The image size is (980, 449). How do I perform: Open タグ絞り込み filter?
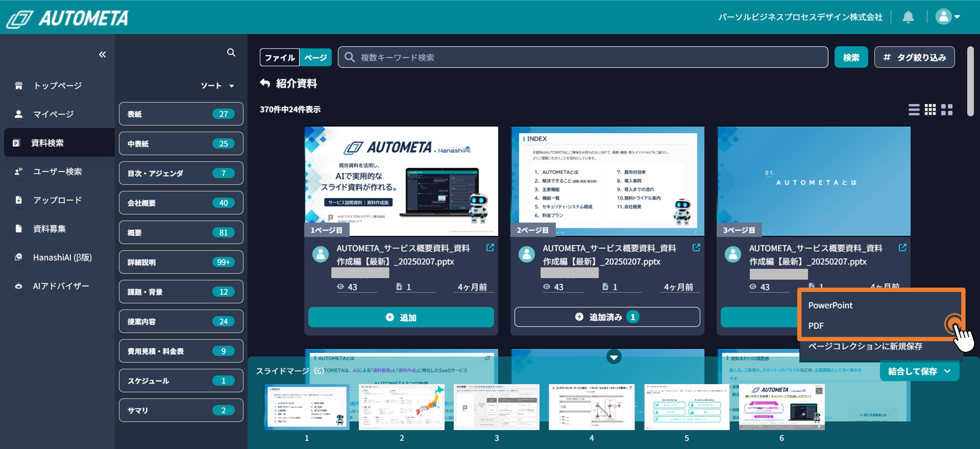point(914,58)
